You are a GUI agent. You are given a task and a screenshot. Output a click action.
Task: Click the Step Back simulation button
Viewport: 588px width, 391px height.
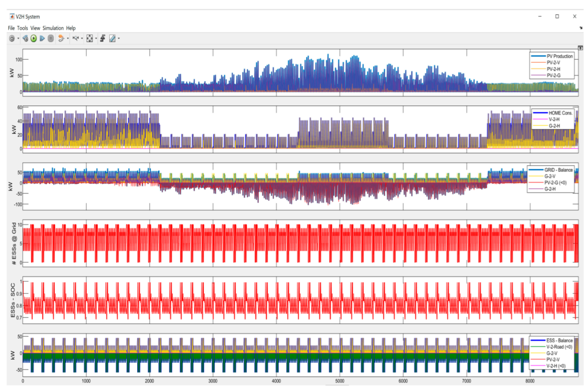(25, 39)
